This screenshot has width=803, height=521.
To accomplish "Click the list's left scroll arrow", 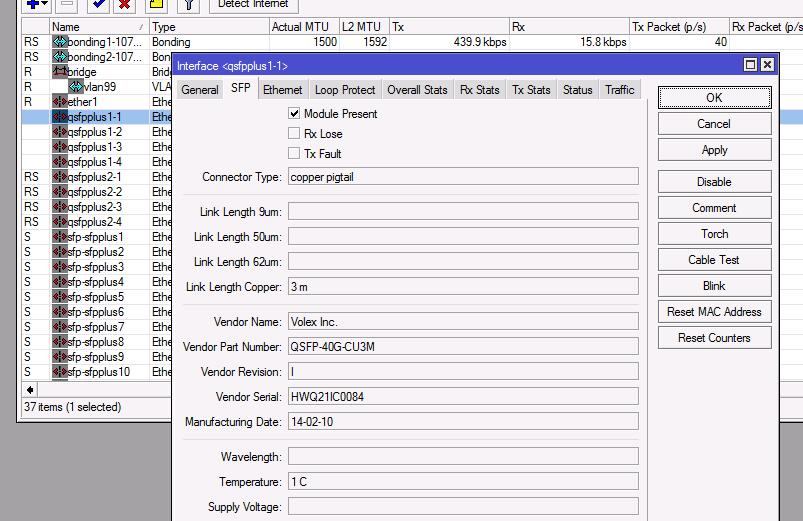I will (x=30, y=390).
